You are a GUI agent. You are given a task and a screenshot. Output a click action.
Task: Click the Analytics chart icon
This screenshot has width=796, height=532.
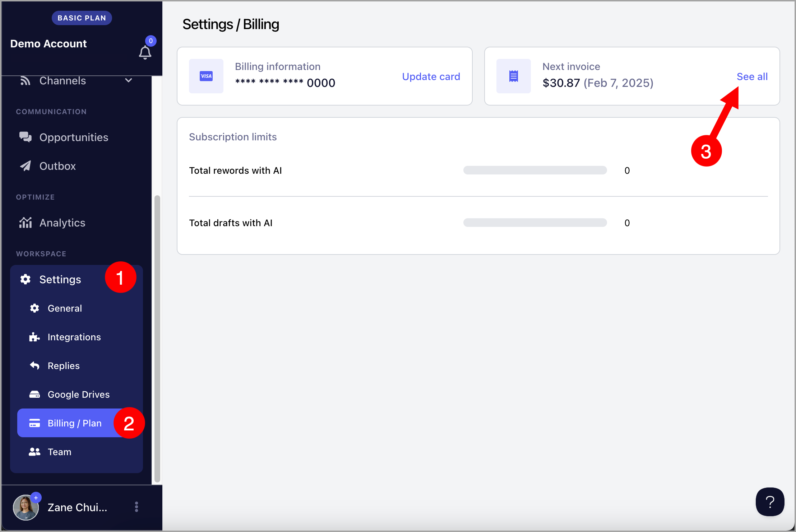click(x=25, y=223)
